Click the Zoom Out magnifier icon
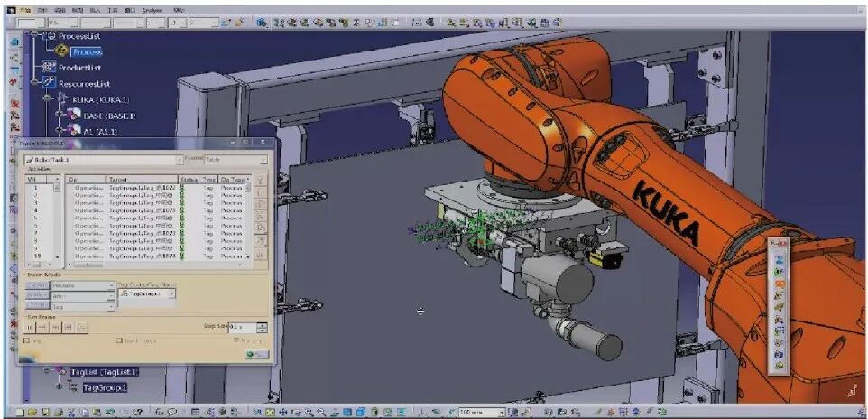This screenshot has height=419, width=868. (x=321, y=412)
